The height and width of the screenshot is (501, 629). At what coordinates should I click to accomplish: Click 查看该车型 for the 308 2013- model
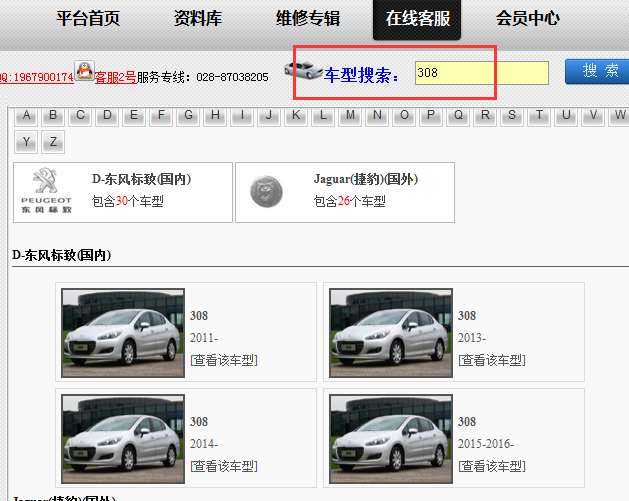coord(492,360)
